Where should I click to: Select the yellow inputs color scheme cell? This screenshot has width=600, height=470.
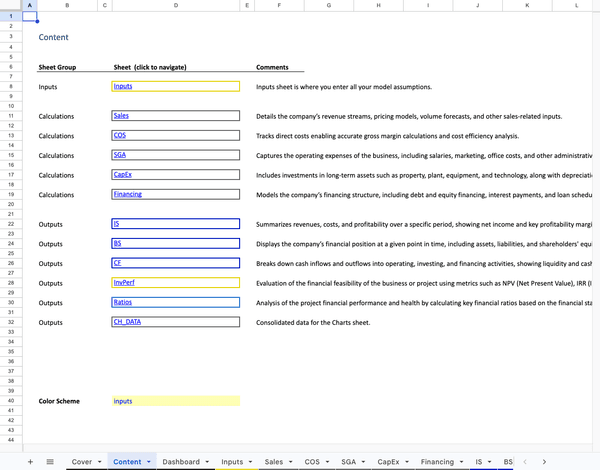click(176, 401)
